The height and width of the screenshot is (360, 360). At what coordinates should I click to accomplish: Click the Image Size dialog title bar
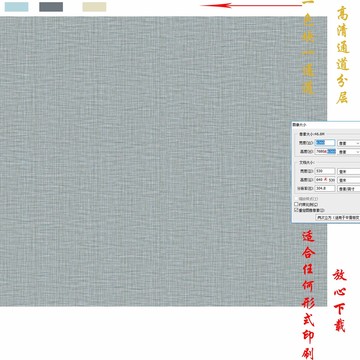click(326, 124)
